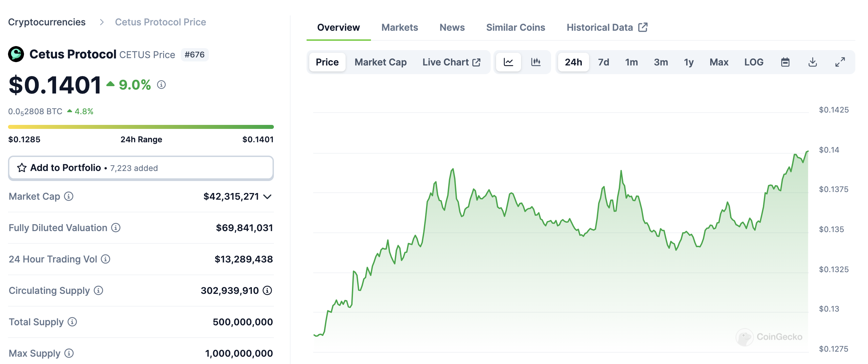
Task: Select the 3m time range
Action: click(x=661, y=62)
